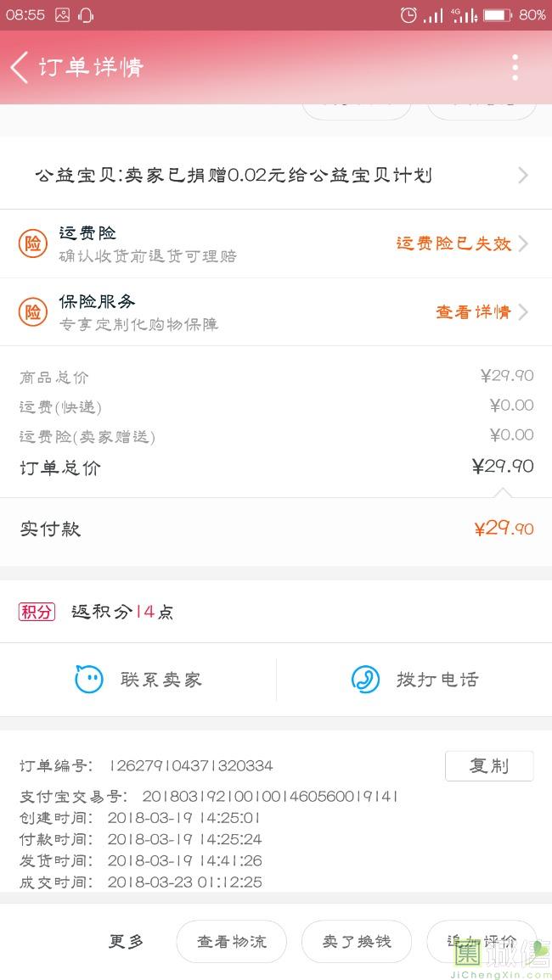Tap the 联系卖家 chat face icon
The image size is (552, 980).
click(x=89, y=679)
